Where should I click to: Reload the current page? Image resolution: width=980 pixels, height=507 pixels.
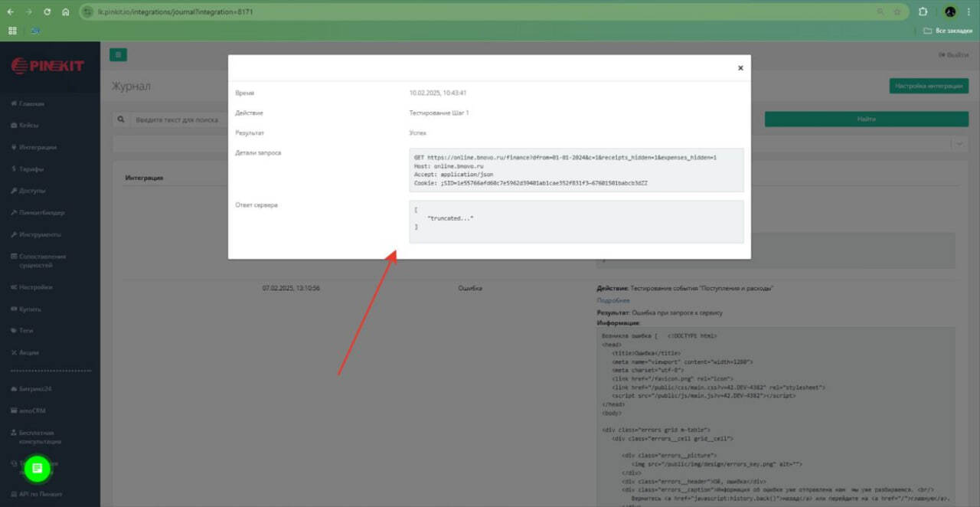tap(47, 12)
